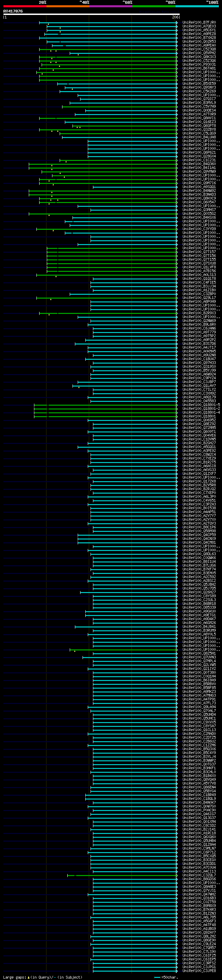Click the Large gaps legend text
Image resolution: width=222 pixels, height=980 pixels.
pyautogui.click(x=43, y=977)
